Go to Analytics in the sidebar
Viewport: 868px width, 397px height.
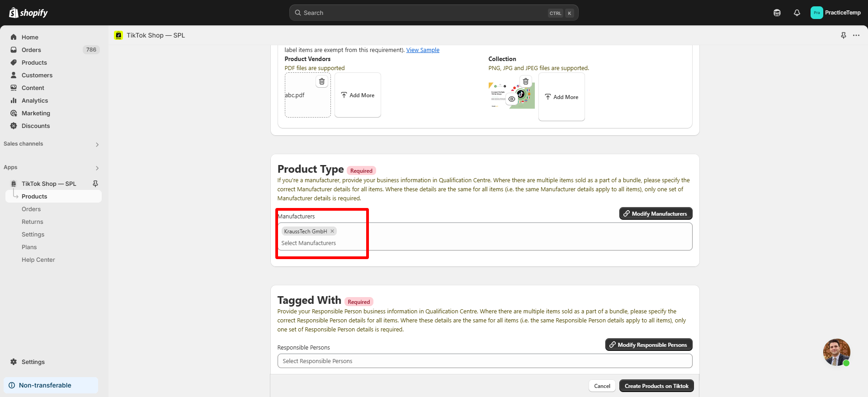tap(35, 100)
